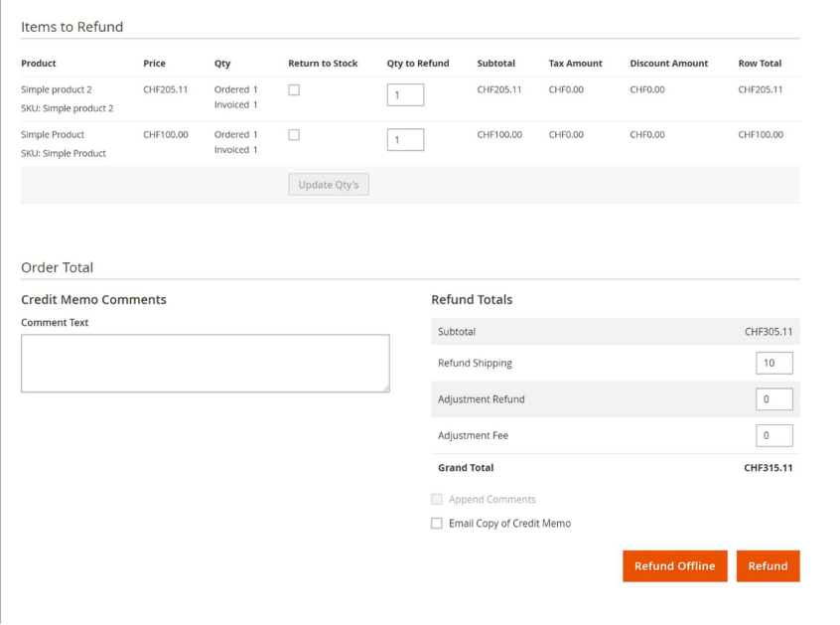Check Return to Stock for Simple Product row
Screen dimensions: 840x625
click(x=294, y=135)
